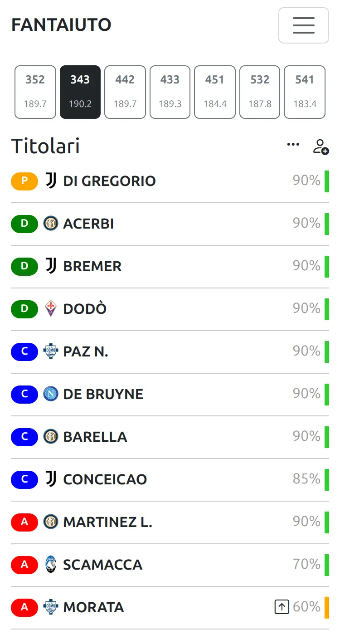340x644 pixels.
Task: Switch to the 433 formation
Action: [170, 92]
